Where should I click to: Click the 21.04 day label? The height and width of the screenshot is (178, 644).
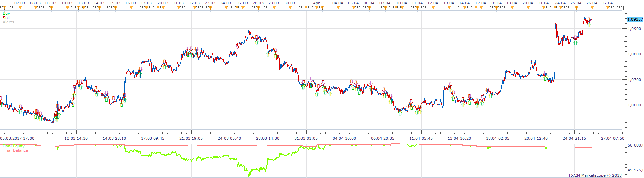tap(543, 3)
